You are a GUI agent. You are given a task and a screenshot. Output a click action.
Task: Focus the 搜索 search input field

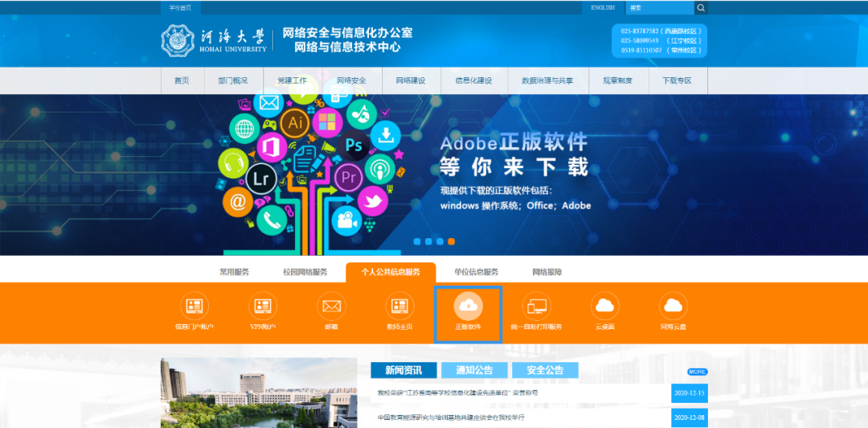click(x=660, y=8)
